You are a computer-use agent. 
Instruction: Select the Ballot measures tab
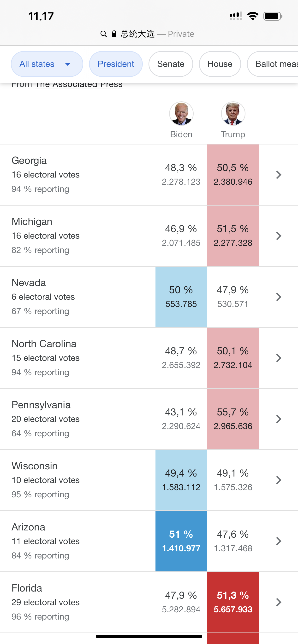(x=274, y=64)
